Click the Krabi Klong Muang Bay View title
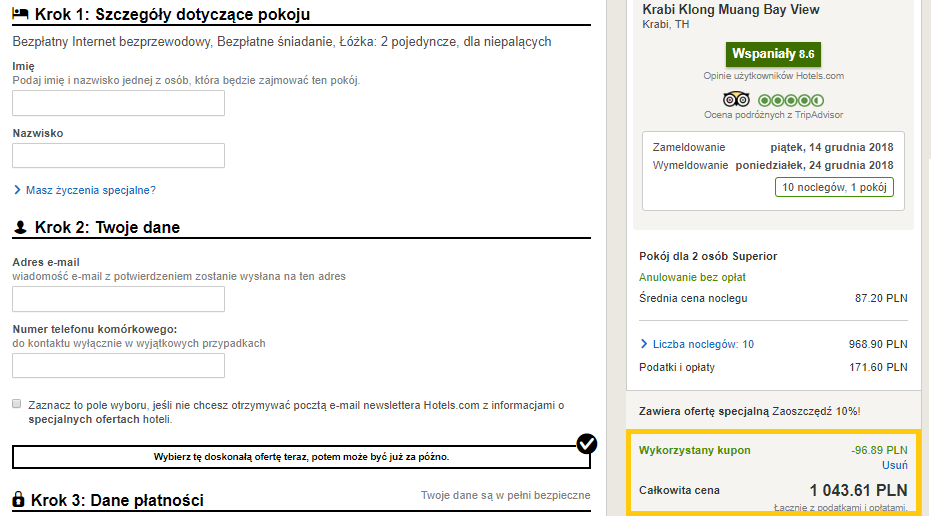 730,10
